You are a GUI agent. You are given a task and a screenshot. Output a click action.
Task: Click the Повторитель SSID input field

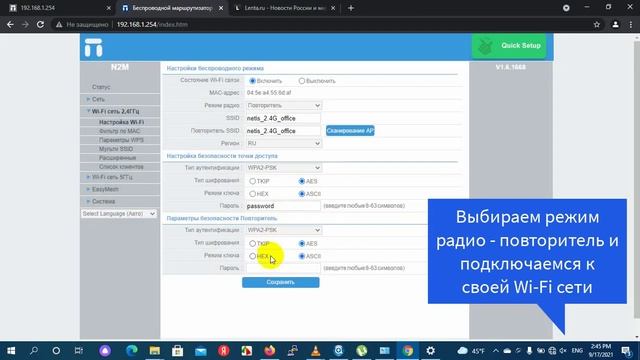(283, 131)
